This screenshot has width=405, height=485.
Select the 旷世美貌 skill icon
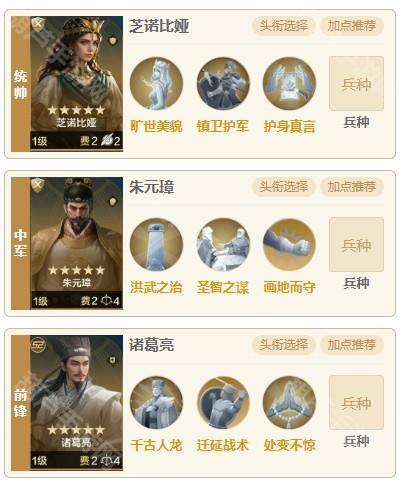tap(156, 83)
